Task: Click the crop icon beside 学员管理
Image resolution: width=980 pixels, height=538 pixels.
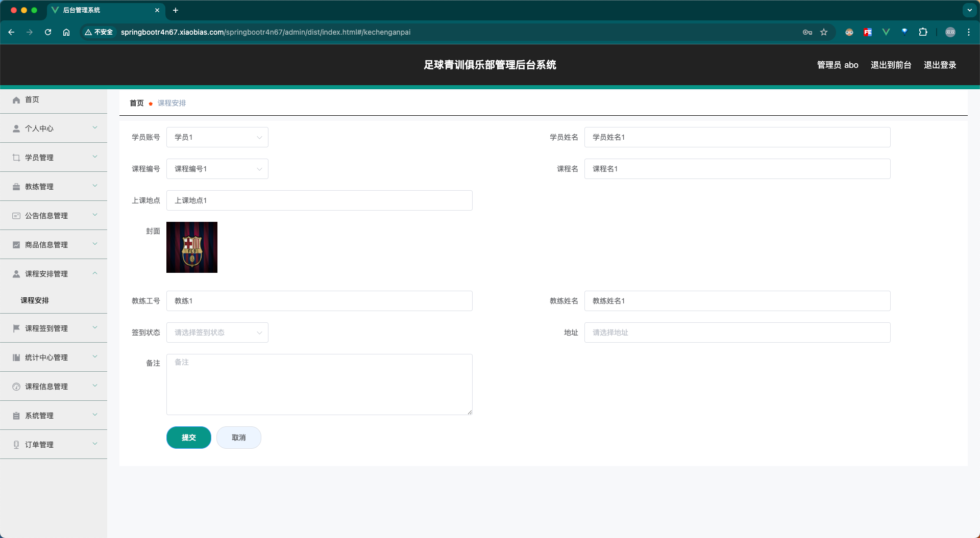Action: click(x=16, y=158)
